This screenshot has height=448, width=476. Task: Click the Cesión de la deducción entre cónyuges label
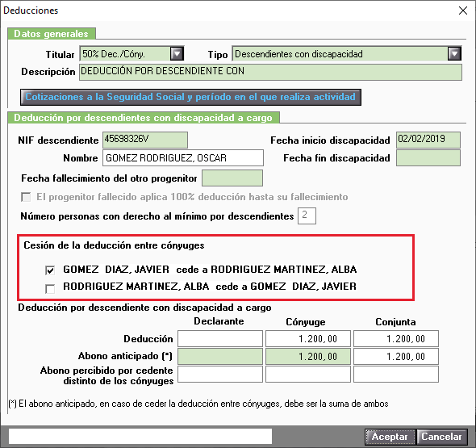coord(114,245)
